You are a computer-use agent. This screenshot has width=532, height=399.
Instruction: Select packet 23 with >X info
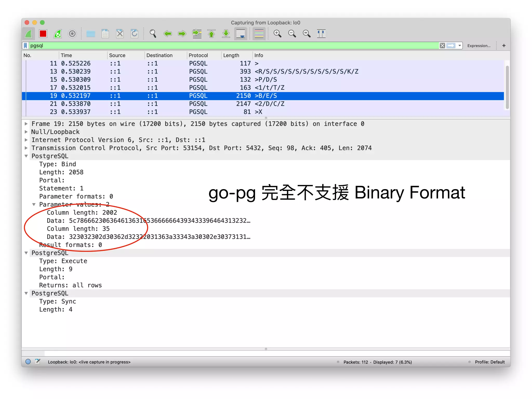pos(263,112)
